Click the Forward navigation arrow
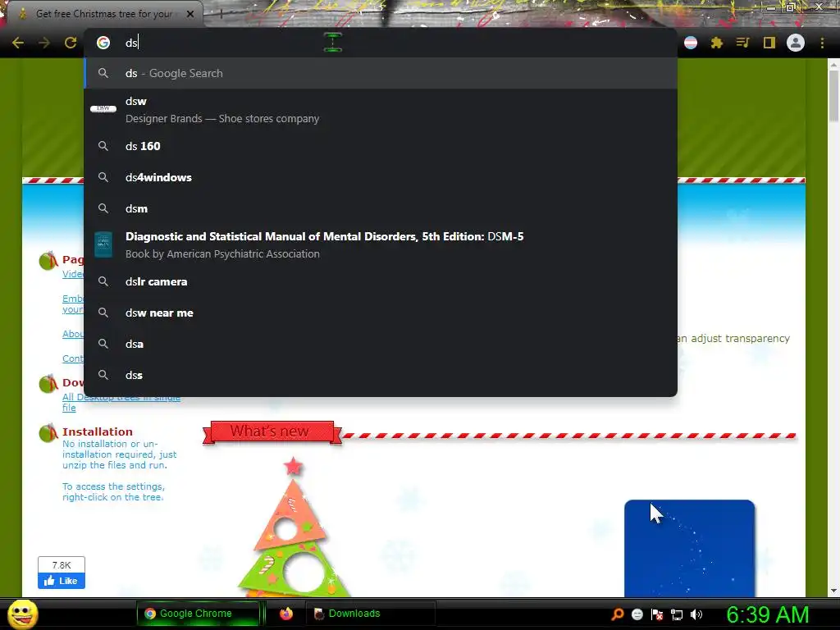 coord(44,43)
